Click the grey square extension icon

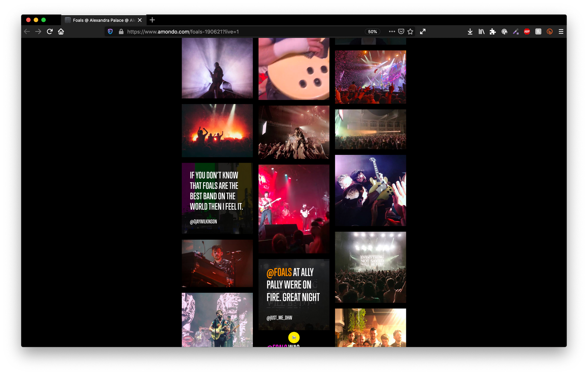point(538,31)
